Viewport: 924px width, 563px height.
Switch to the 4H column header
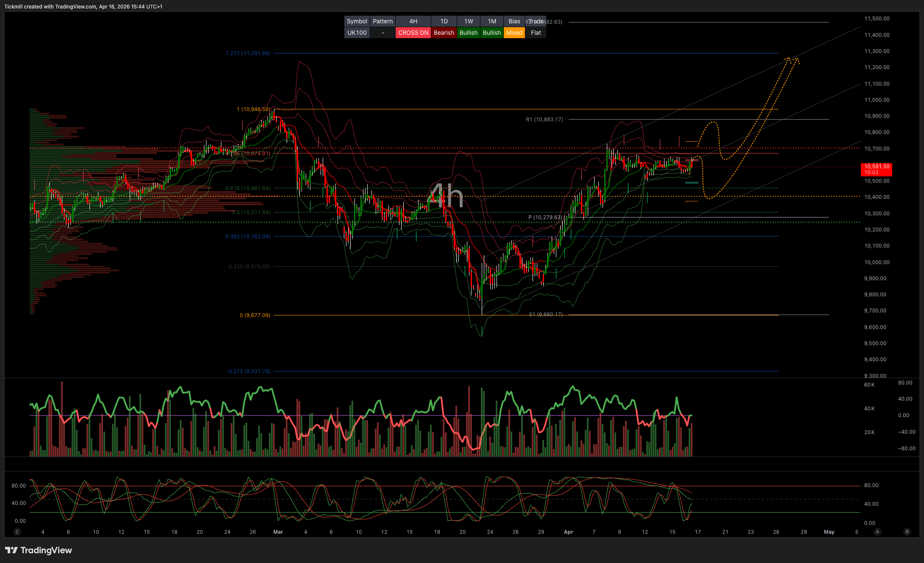coord(413,21)
